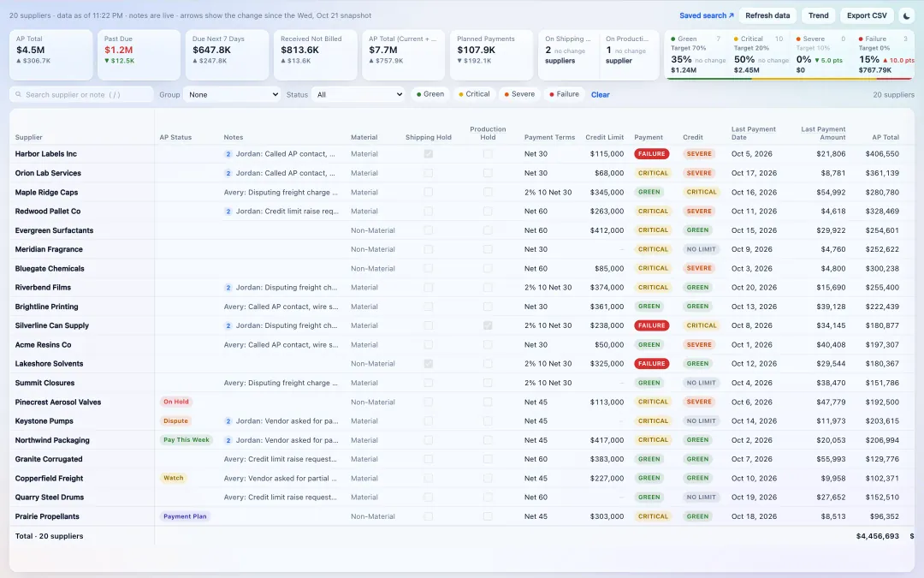This screenshot has width=924, height=578.
Task: Open the Saved search link
Action: [707, 16]
